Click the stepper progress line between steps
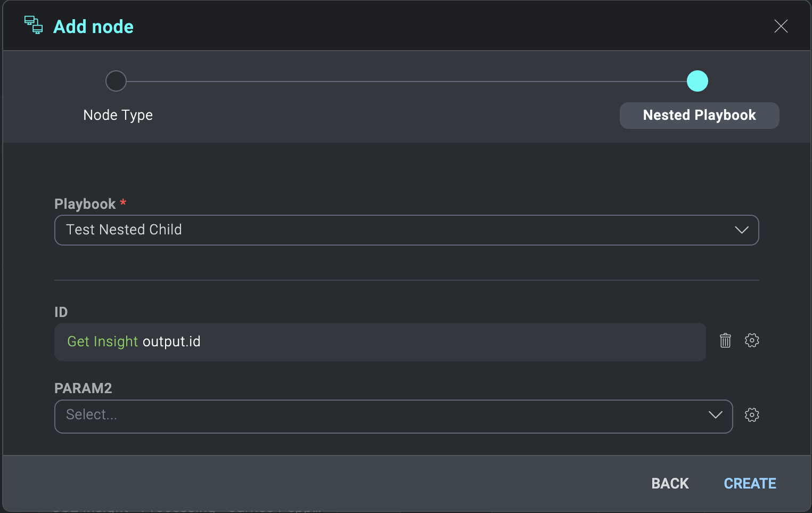Screen dimensions: 812x513 point(407,81)
